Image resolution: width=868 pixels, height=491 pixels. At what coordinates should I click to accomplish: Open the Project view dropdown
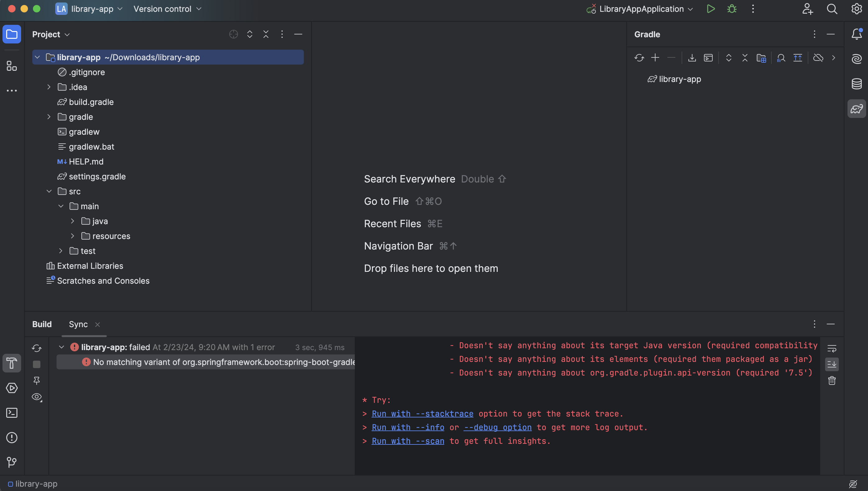[51, 34]
